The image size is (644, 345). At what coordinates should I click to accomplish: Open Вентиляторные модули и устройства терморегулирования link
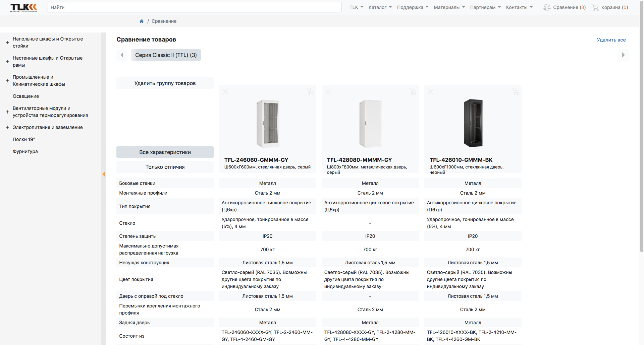click(x=50, y=112)
